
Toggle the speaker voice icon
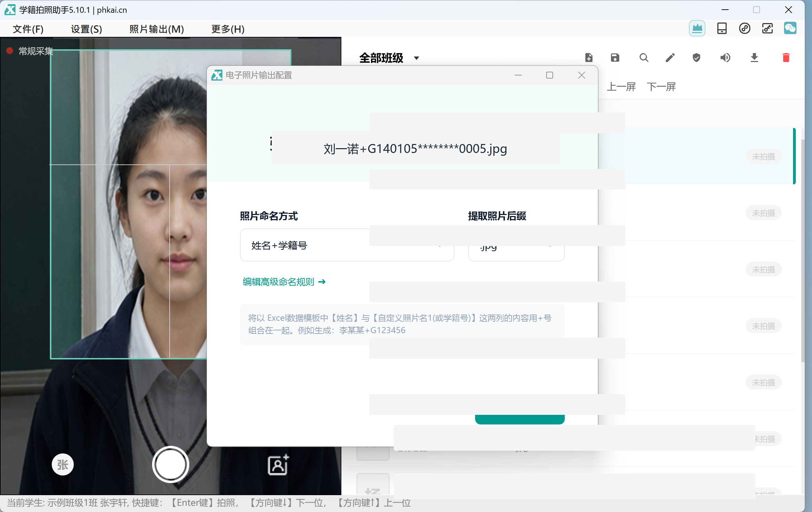725,58
